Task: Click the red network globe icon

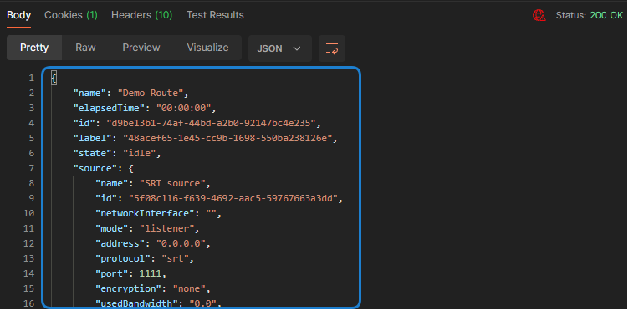Action: 539,16
